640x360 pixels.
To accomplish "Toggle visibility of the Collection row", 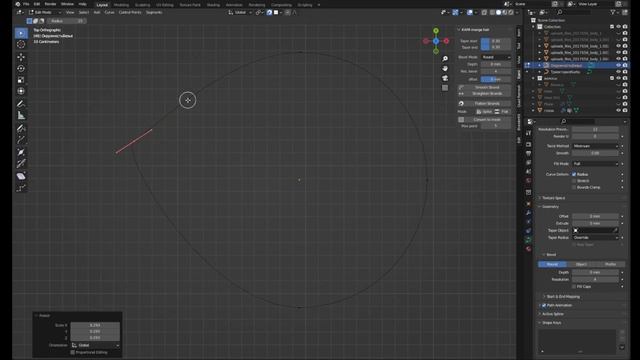I will [x=618, y=27].
